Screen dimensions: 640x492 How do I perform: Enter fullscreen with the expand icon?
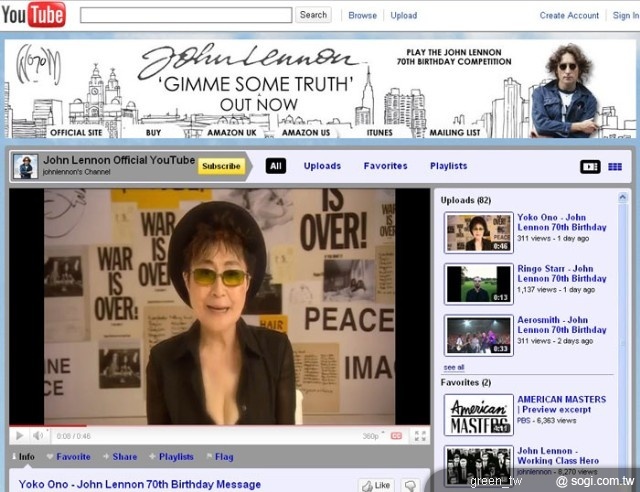tap(420, 436)
